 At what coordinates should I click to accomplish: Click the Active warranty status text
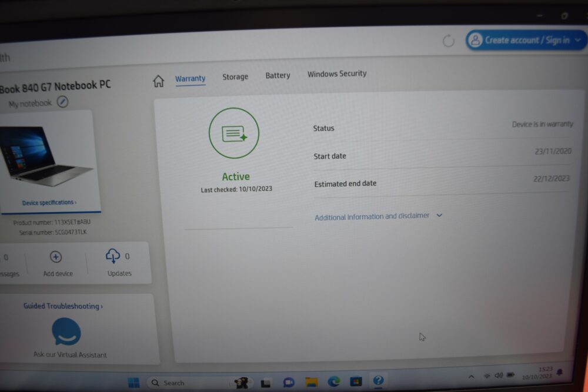tap(236, 176)
